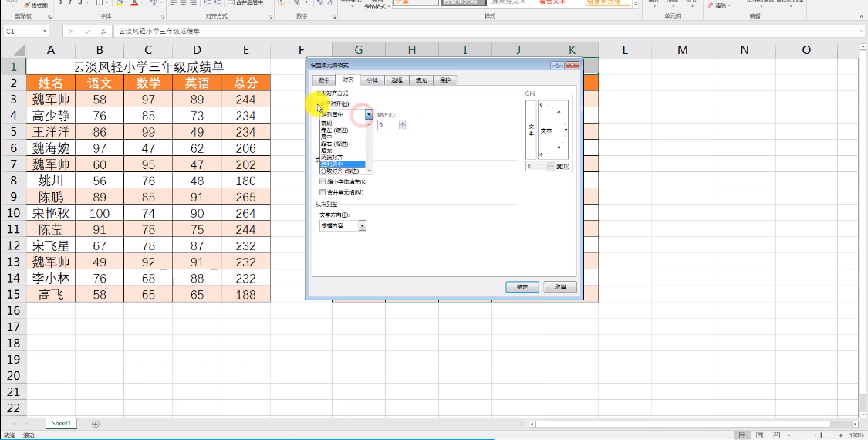Click the indent (缩进) value field
Image resolution: width=868 pixels, height=440 pixels.
coord(388,125)
